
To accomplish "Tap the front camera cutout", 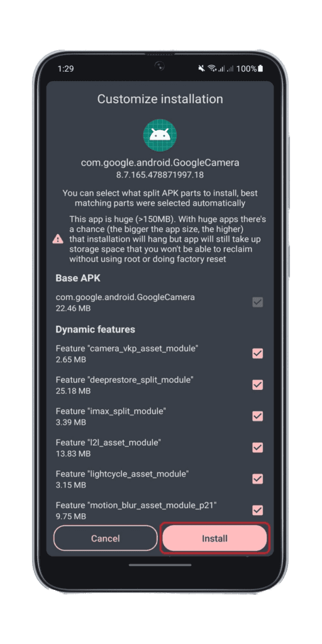I will click(x=160, y=66).
